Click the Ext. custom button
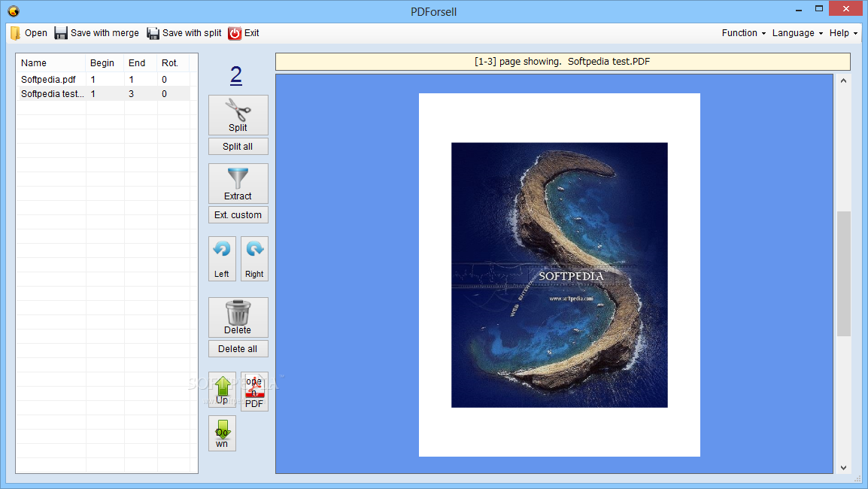Viewport: 868px width, 489px height. point(238,215)
